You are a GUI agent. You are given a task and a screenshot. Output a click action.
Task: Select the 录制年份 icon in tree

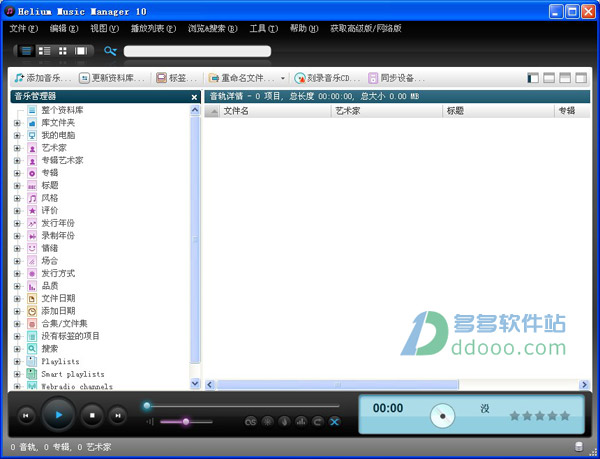32,236
